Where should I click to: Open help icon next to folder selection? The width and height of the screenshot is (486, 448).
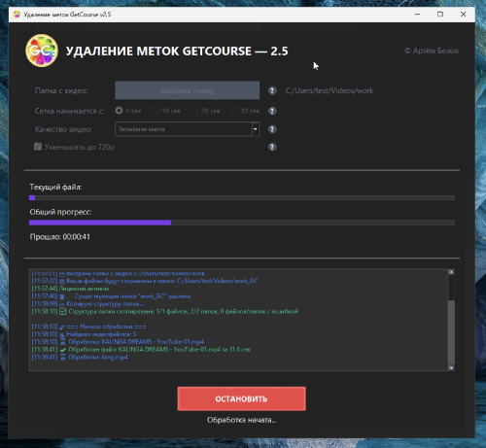[272, 90]
